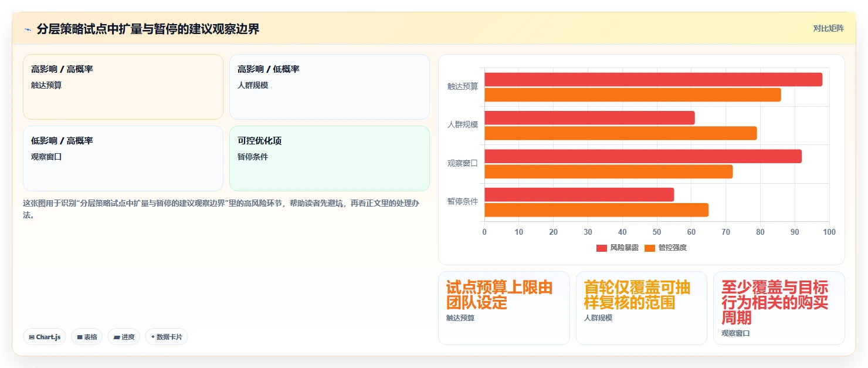The image size is (868, 368).
Task: Click the 数据卡片 tag
Action: [167, 337]
